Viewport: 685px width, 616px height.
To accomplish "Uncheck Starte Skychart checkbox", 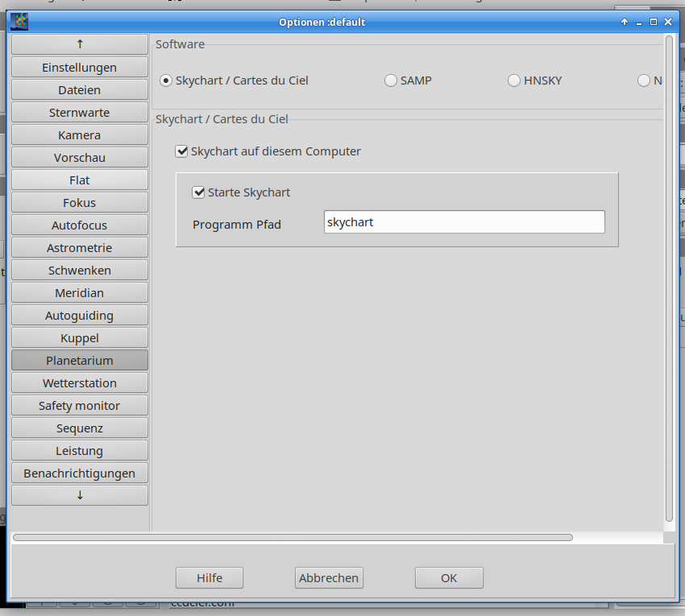I will (241, 192).
